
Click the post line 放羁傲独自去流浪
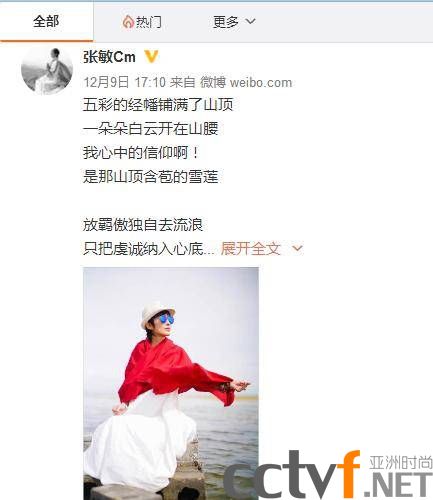(143, 225)
